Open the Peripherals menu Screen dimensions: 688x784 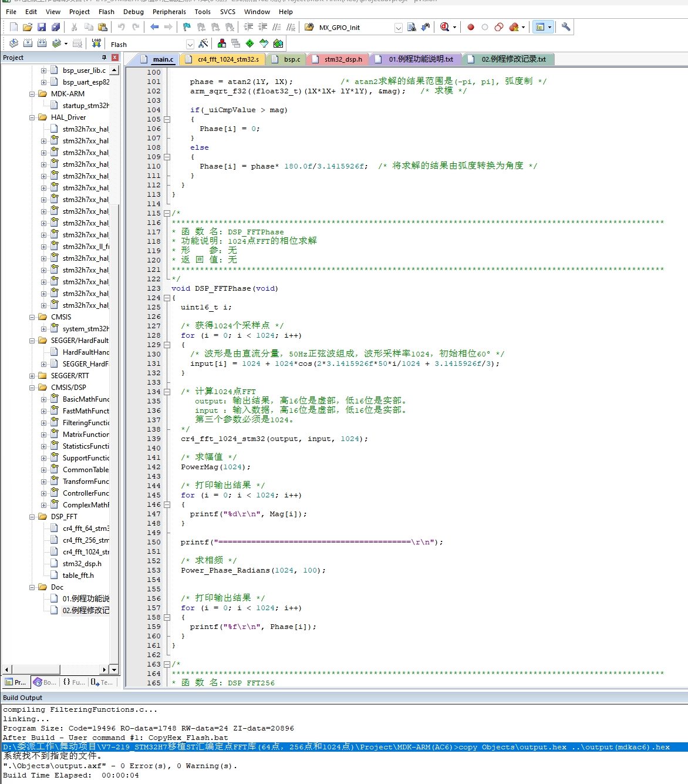click(169, 12)
